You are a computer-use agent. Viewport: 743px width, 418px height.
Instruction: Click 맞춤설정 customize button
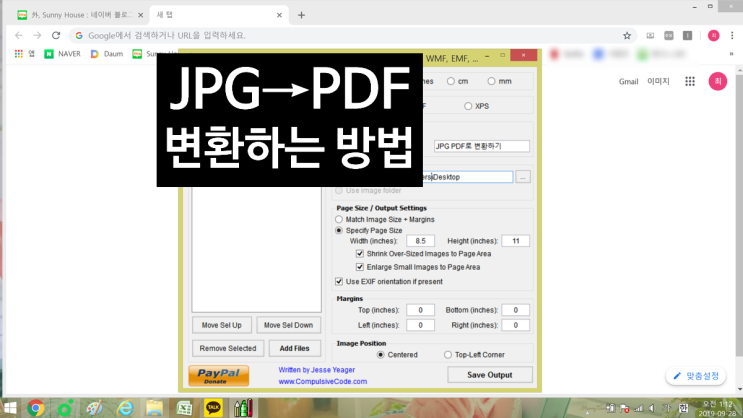pos(696,376)
